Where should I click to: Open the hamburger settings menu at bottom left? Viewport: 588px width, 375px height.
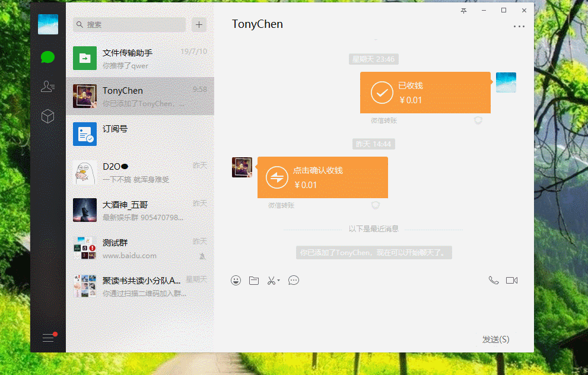(47, 337)
